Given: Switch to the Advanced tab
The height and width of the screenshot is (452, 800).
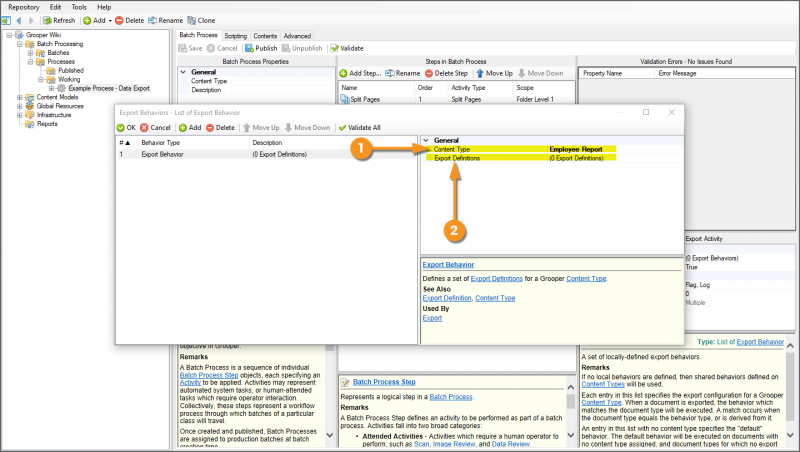Looking at the screenshot, I should pyautogui.click(x=297, y=36).
